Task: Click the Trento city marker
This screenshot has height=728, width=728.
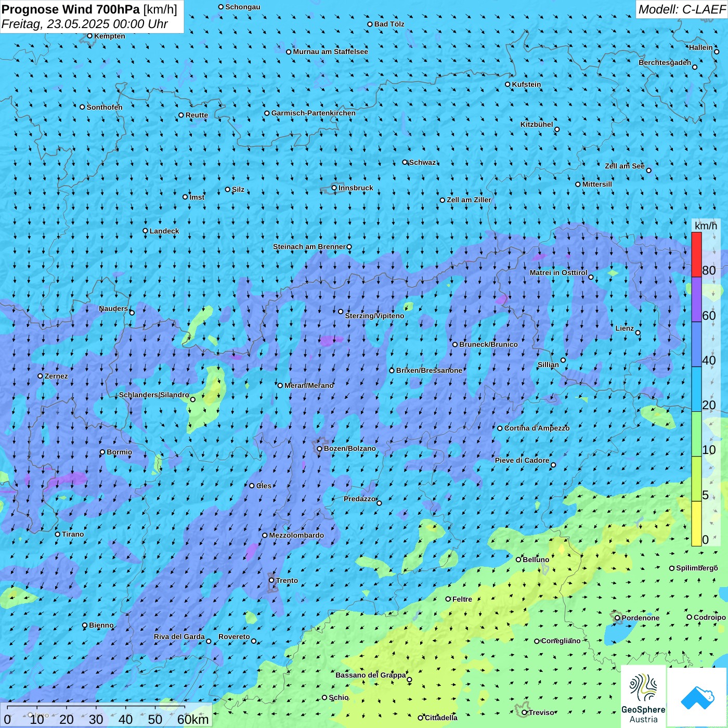Action: [271, 580]
